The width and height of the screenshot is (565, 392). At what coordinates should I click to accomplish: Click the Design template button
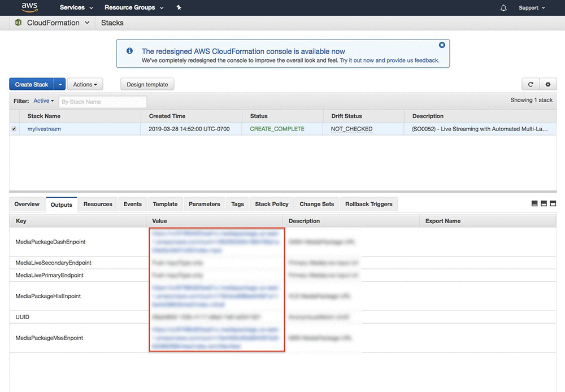(147, 84)
